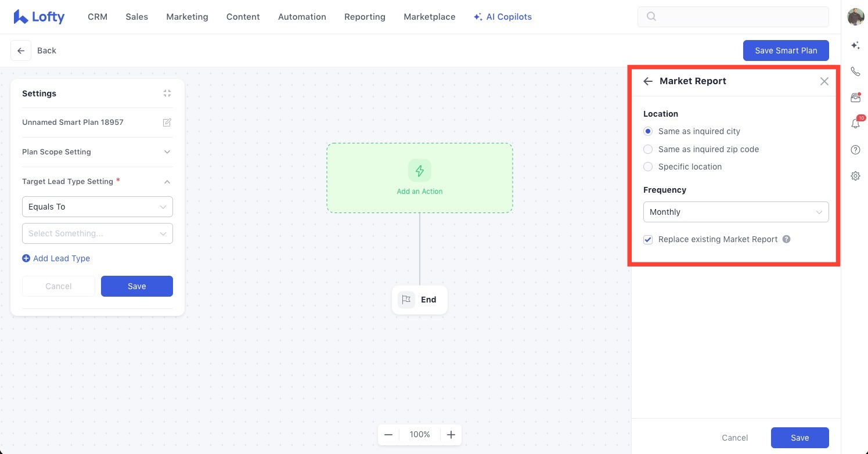Click the Lofty logo
Screen dimensions: 868x454
tap(39, 17)
